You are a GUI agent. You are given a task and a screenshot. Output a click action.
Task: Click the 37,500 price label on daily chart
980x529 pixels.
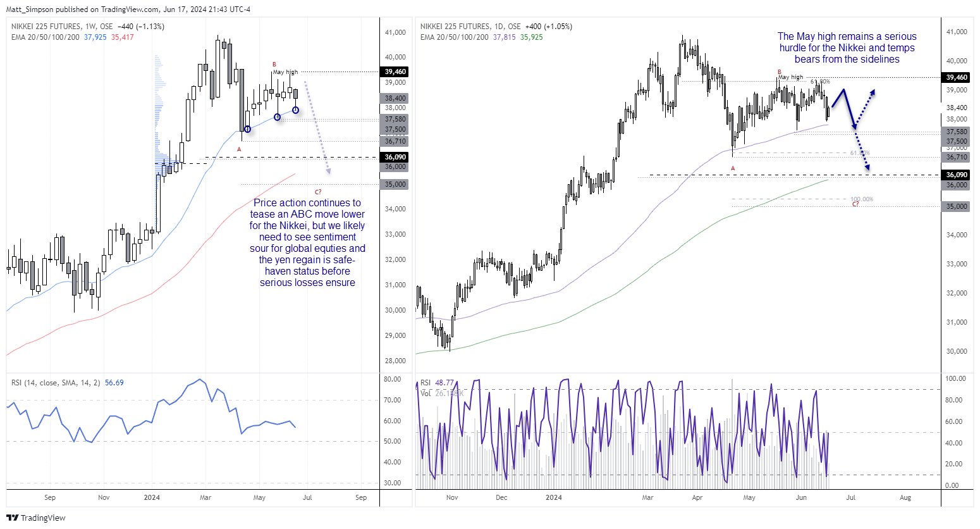coord(957,141)
